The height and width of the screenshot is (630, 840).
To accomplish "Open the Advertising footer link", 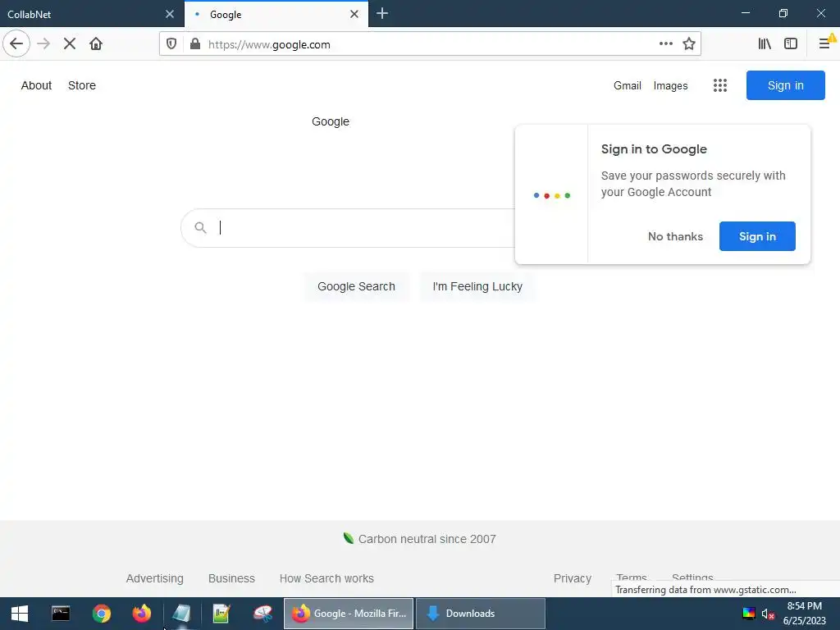I will pos(155,578).
